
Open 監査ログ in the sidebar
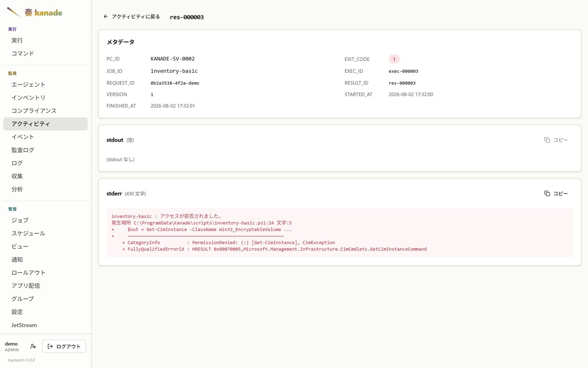45,150
